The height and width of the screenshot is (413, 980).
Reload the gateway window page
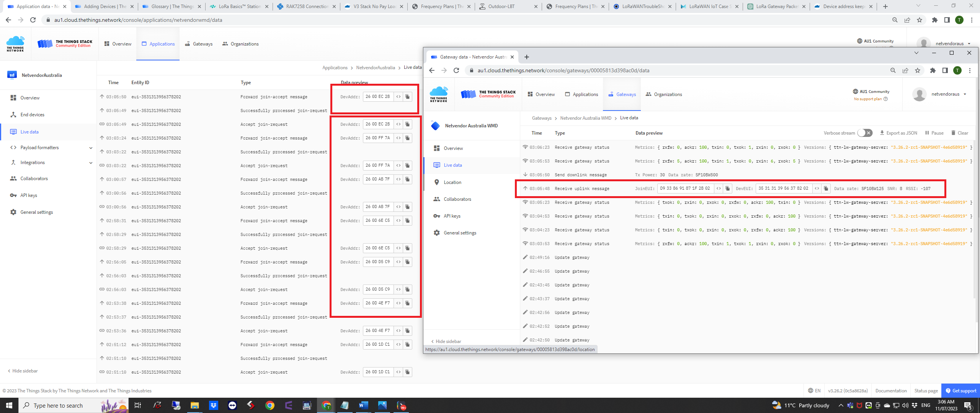[456, 70]
